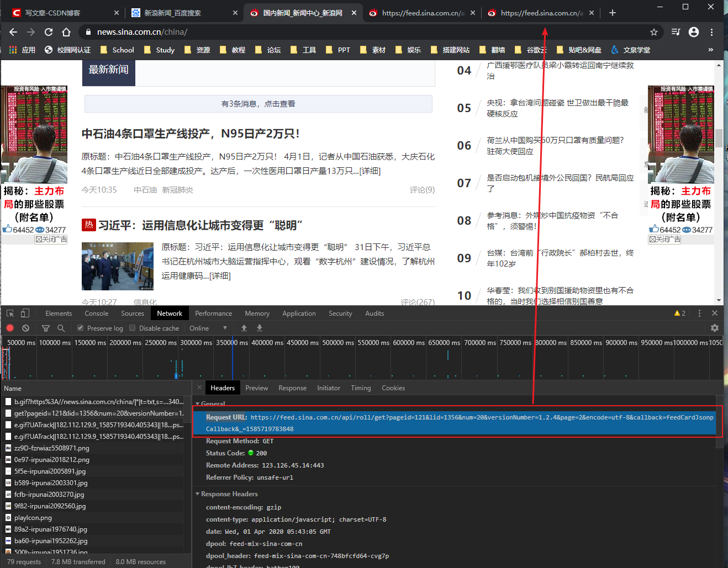The width and height of the screenshot is (728, 568).
Task: Export the HAR file
Action: tap(260, 328)
